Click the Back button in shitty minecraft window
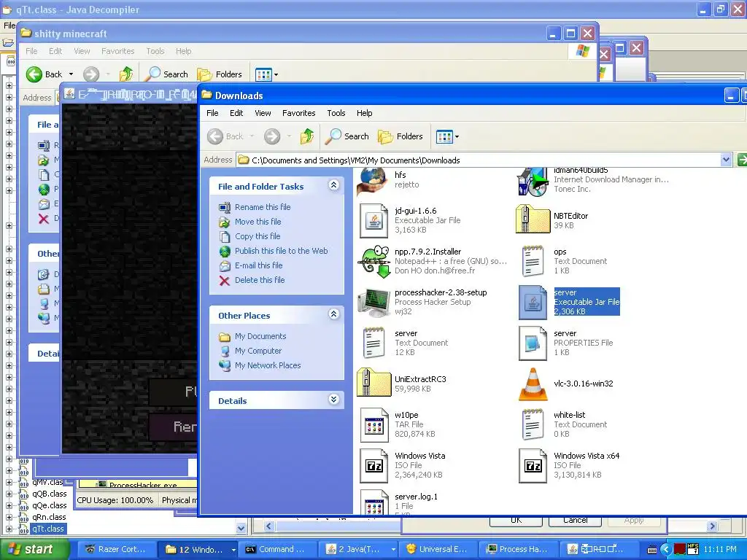 pos(44,74)
